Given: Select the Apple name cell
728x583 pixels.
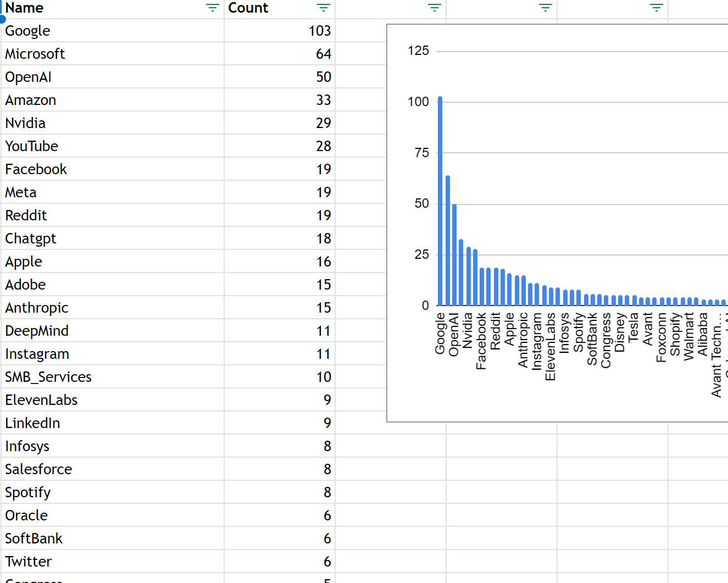Looking at the screenshot, I should [112, 262].
